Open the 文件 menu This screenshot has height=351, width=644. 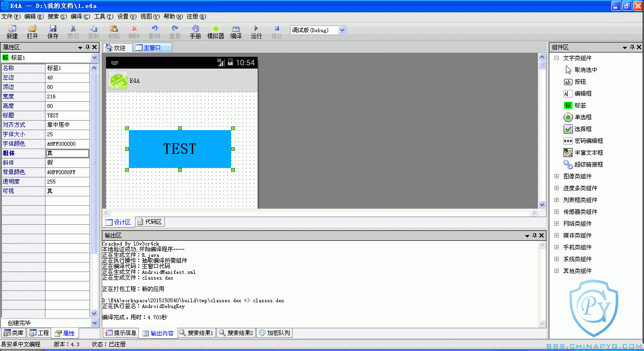pos(10,17)
